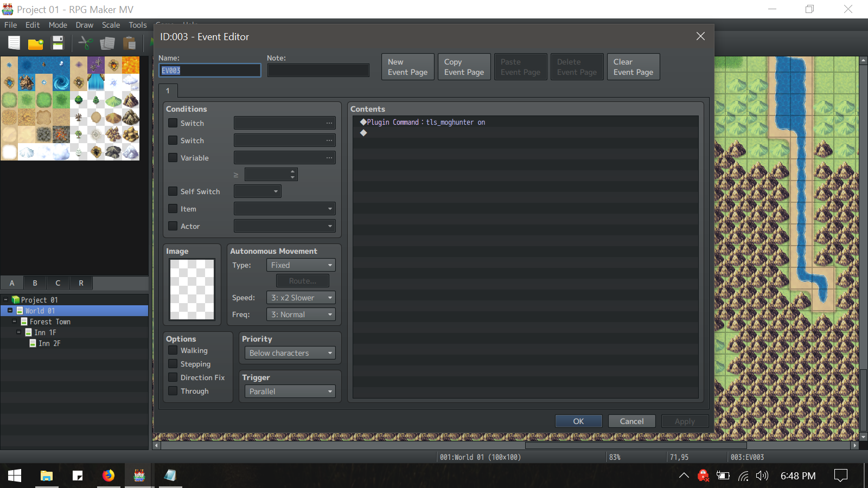This screenshot has height=488, width=868.
Task: Open the Freq dropdown showing Normal
Action: pyautogui.click(x=301, y=314)
